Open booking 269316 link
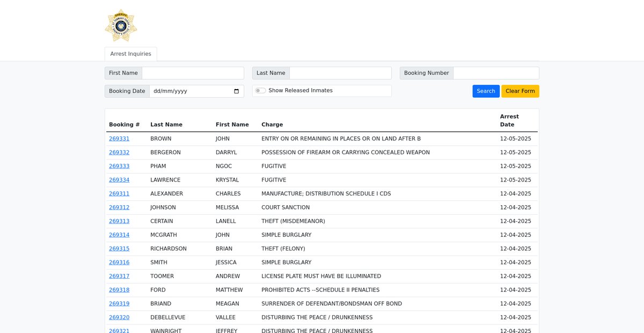This screenshot has width=644, height=333. [x=119, y=263]
